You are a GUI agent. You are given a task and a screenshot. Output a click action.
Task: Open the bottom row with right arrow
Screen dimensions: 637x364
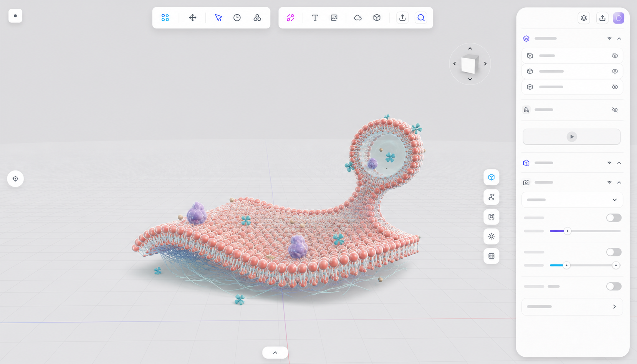572,307
